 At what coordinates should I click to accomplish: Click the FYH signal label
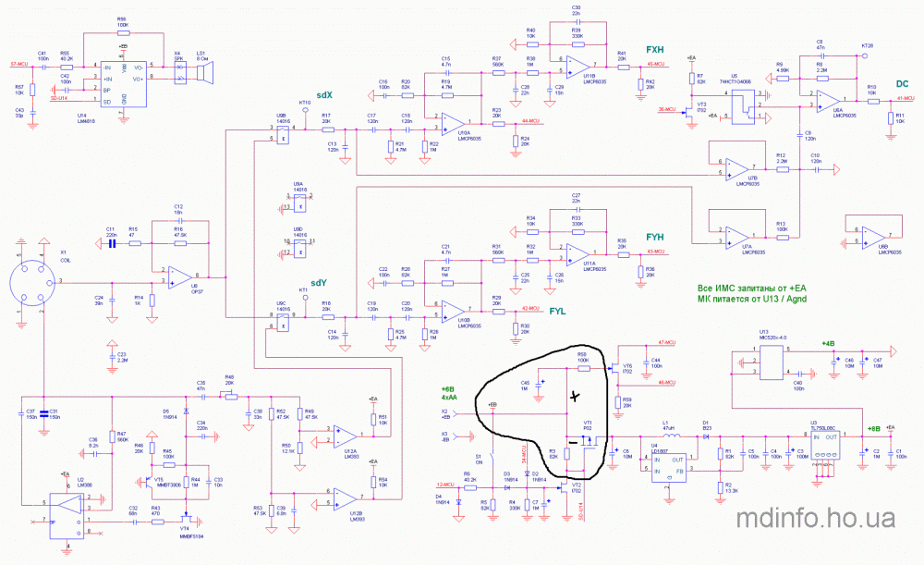click(655, 237)
